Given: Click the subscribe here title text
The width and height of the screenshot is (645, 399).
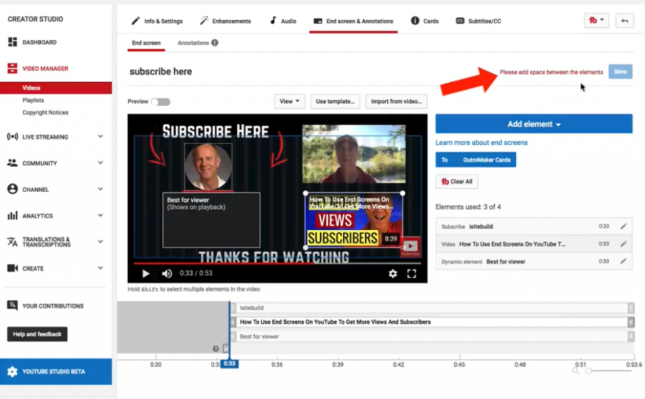Looking at the screenshot, I should click(x=161, y=72).
